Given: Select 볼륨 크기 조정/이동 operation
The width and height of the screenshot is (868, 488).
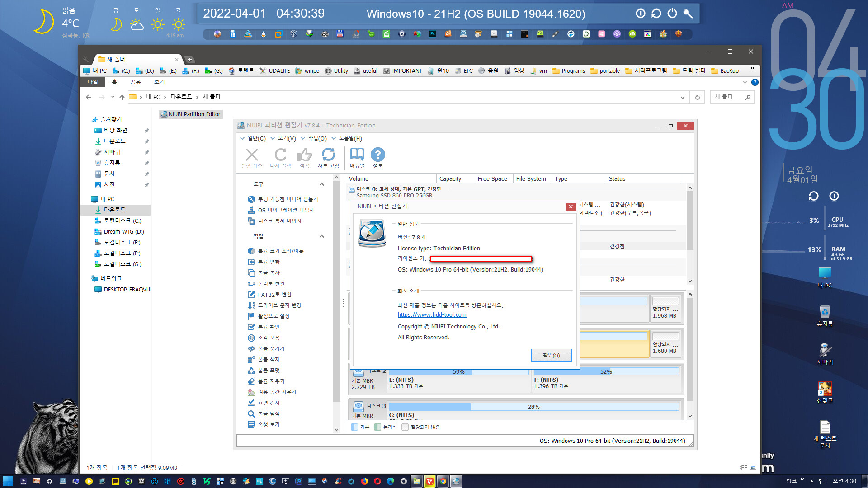Looking at the screenshot, I should [x=275, y=251].
